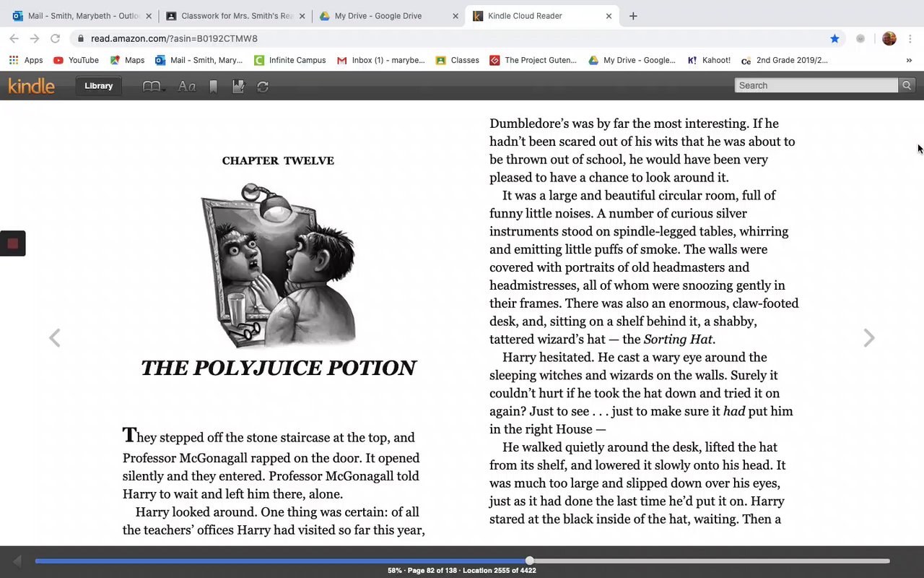Viewport: 924px width, 578px height.
Task: Open the Infinite Campus bookmark
Action: (x=290, y=60)
